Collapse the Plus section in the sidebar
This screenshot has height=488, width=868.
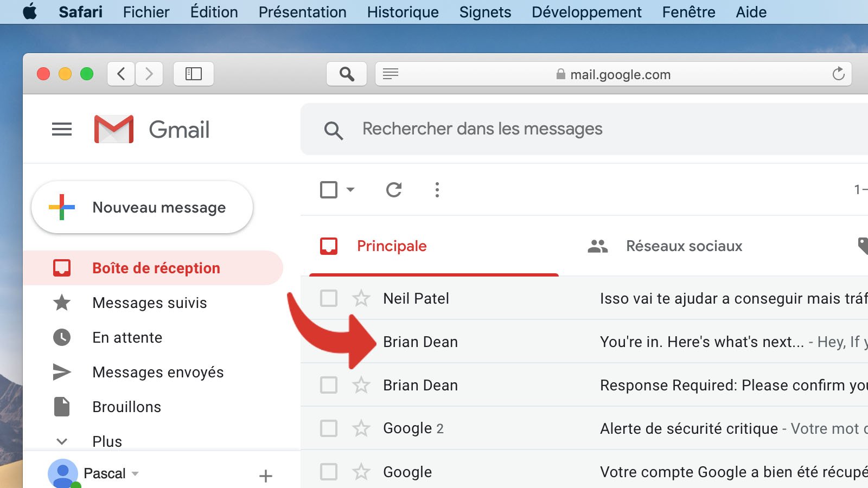62,441
